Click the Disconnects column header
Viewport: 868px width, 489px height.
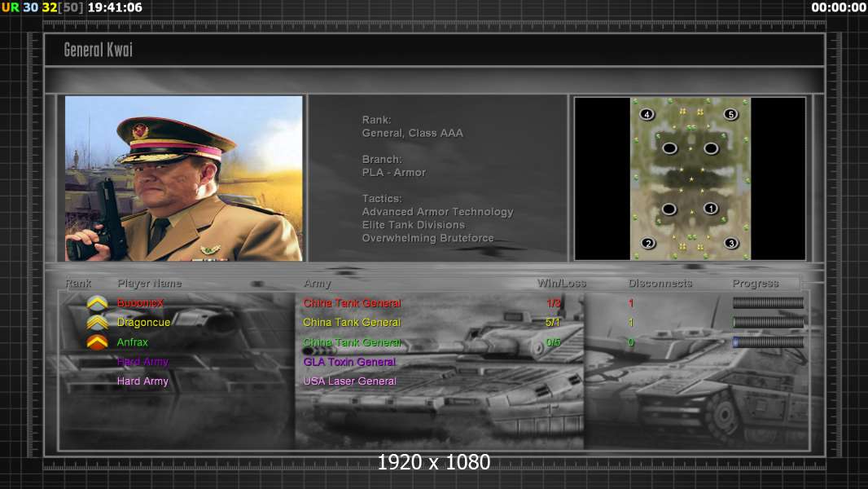pyautogui.click(x=660, y=283)
